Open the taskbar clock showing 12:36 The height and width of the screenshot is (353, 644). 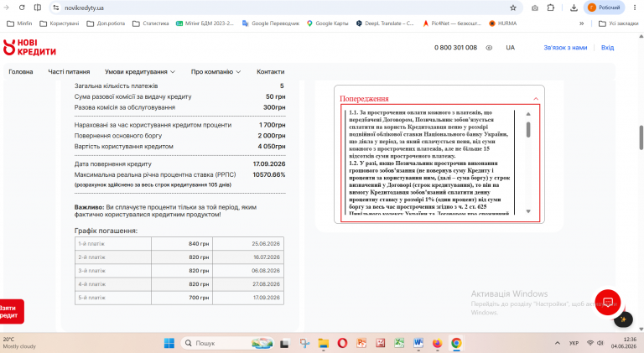[624, 343]
